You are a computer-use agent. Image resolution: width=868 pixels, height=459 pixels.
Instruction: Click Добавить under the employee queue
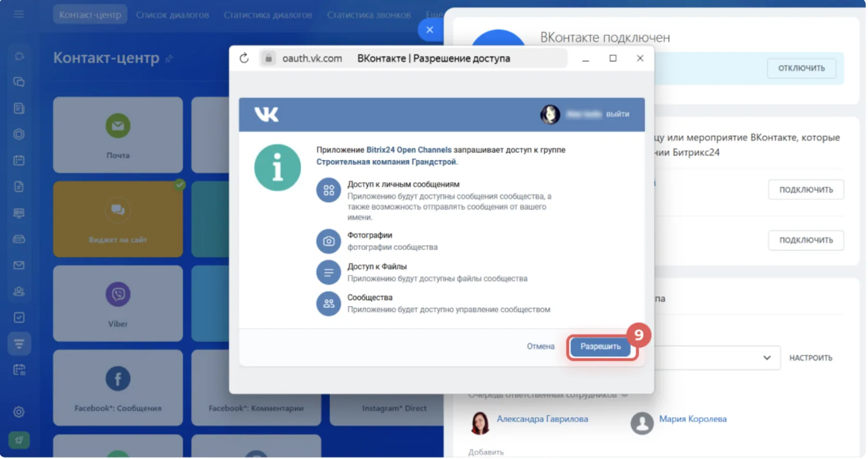[486, 452]
